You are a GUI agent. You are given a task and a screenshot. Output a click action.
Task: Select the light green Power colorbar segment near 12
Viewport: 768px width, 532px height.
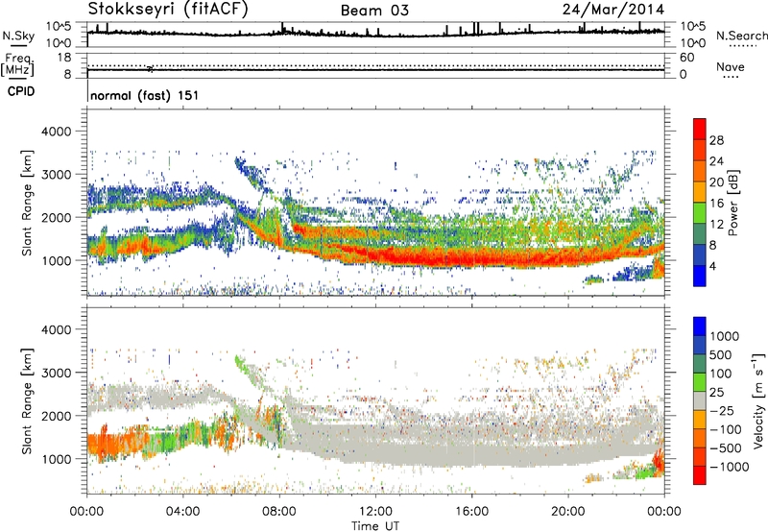(700, 212)
